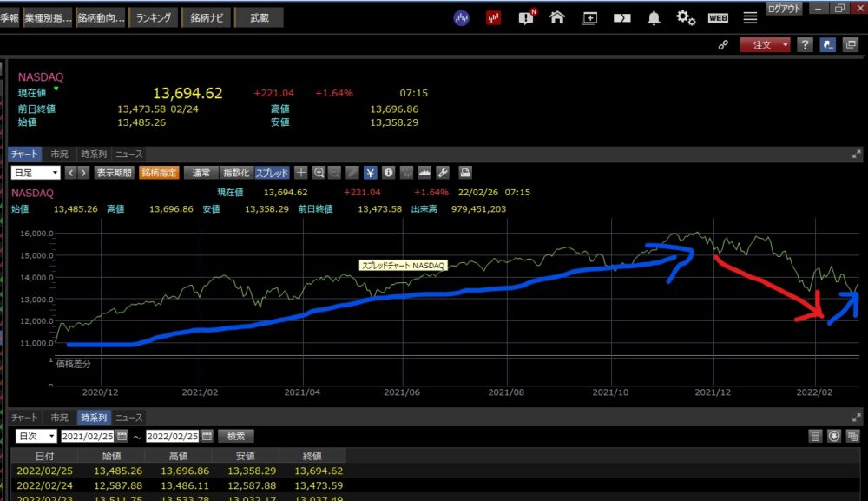868x501 pixels.
Task: Open the 日次 interval dropdown
Action: [x=36, y=436]
